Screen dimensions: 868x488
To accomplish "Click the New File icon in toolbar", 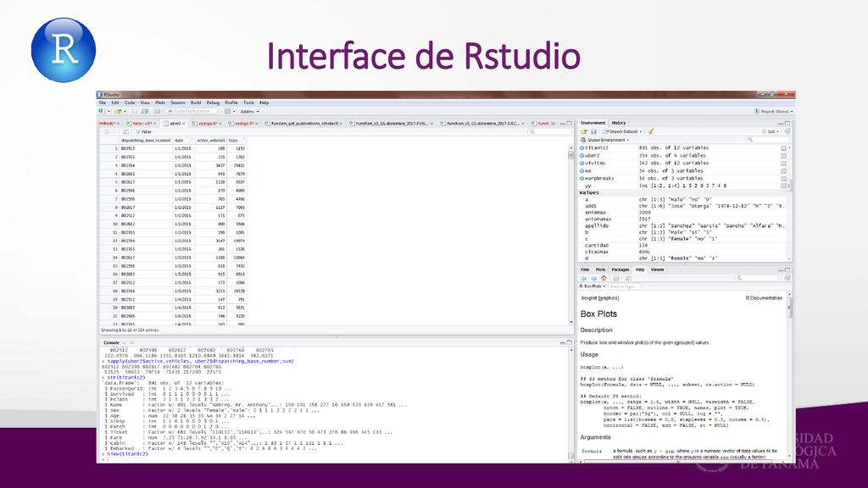I will [x=102, y=111].
